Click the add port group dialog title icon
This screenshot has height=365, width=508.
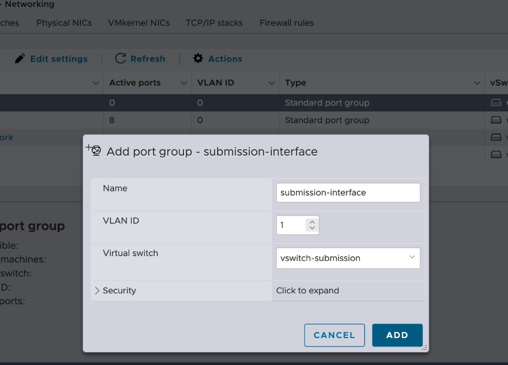tap(94, 150)
